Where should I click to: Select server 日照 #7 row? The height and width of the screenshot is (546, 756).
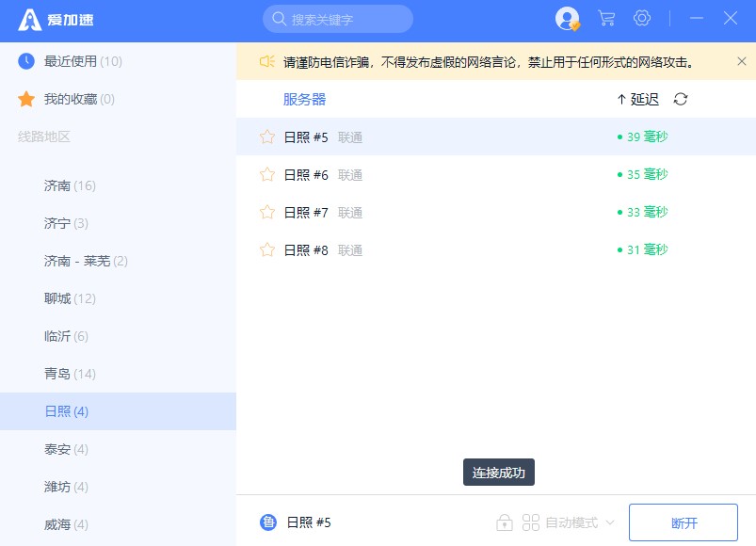tap(496, 212)
